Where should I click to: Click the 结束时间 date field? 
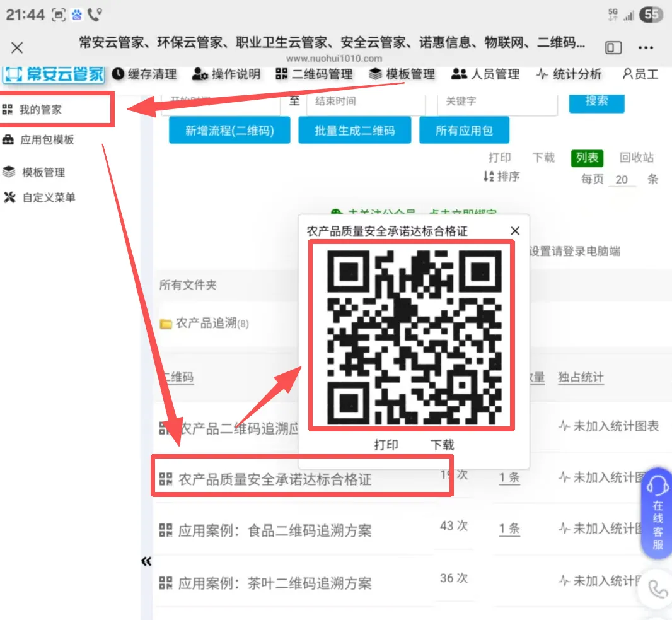tap(366, 102)
